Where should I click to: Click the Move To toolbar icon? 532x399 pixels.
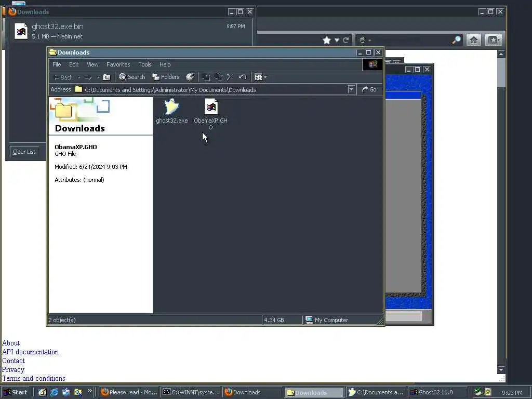[206, 77]
